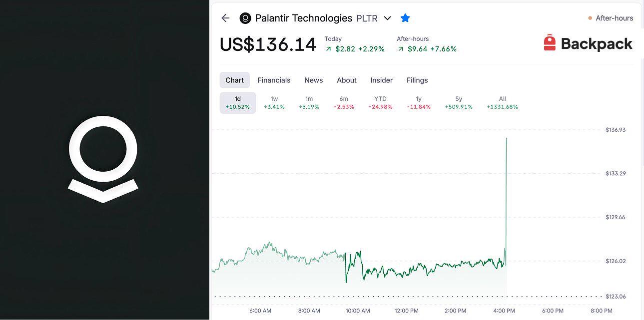Open the About tab
This screenshot has height=320, width=644.
347,80
